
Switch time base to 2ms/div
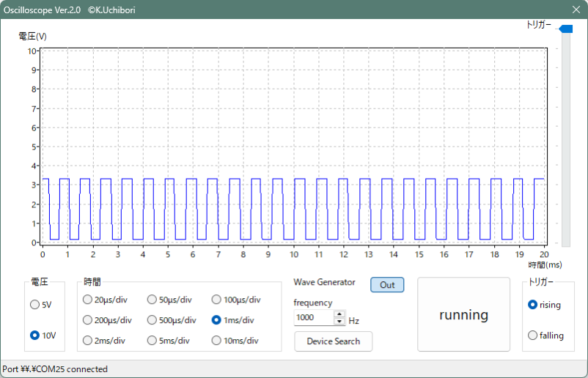click(x=88, y=341)
